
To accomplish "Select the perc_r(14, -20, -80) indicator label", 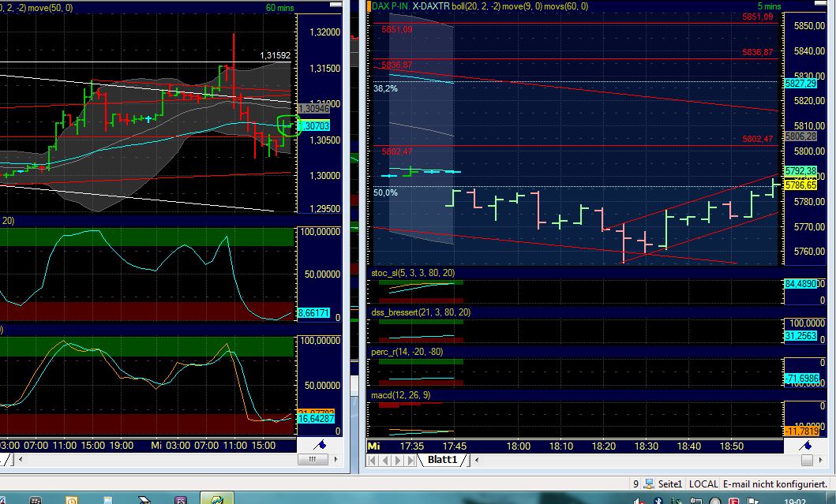I will coord(407,352).
